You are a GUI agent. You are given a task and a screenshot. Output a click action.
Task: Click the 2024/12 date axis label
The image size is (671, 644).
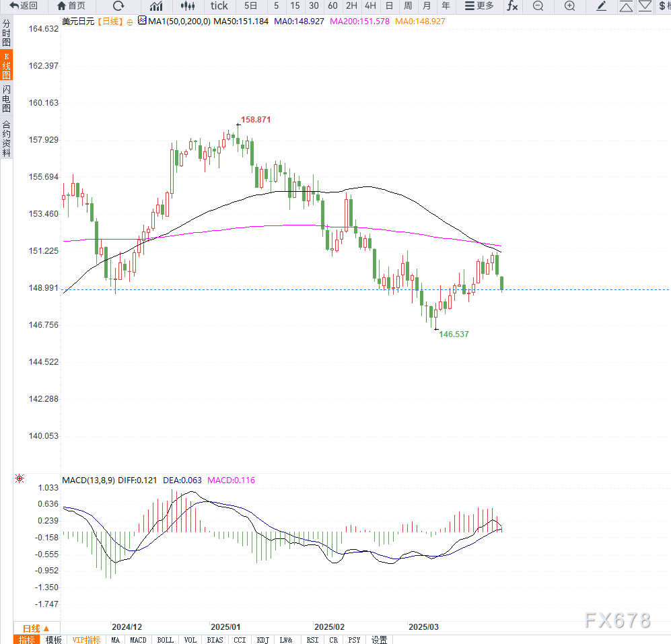(127, 627)
